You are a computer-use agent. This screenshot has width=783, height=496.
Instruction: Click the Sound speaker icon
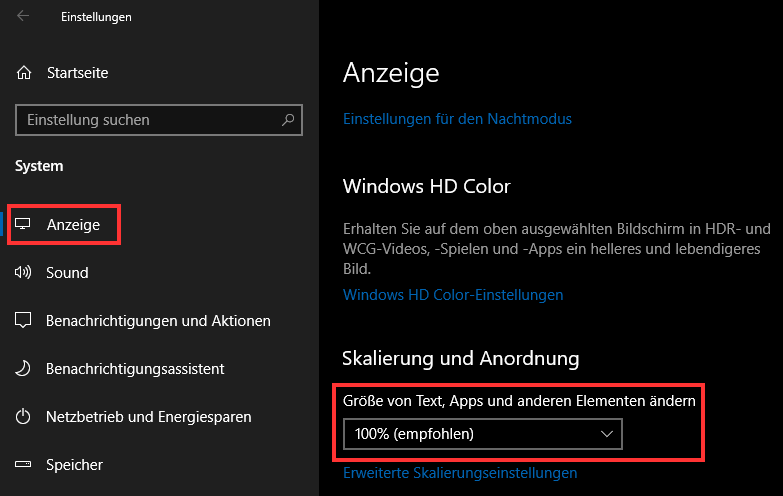22,272
